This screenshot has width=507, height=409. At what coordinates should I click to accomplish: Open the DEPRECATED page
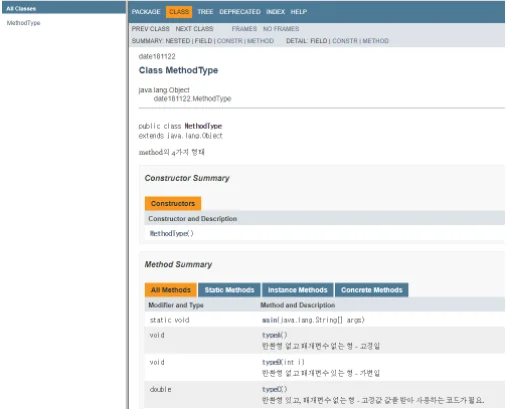pyautogui.click(x=240, y=12)
